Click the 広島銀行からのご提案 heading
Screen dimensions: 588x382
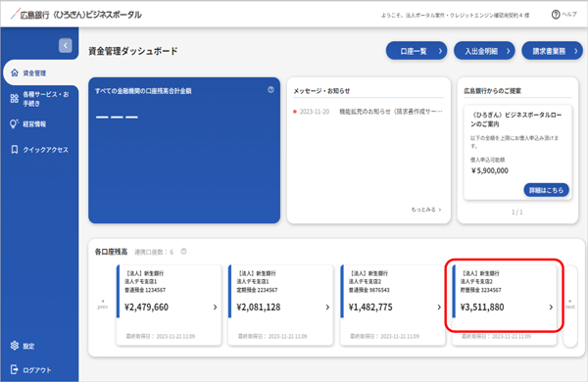[x=492, y=91]
